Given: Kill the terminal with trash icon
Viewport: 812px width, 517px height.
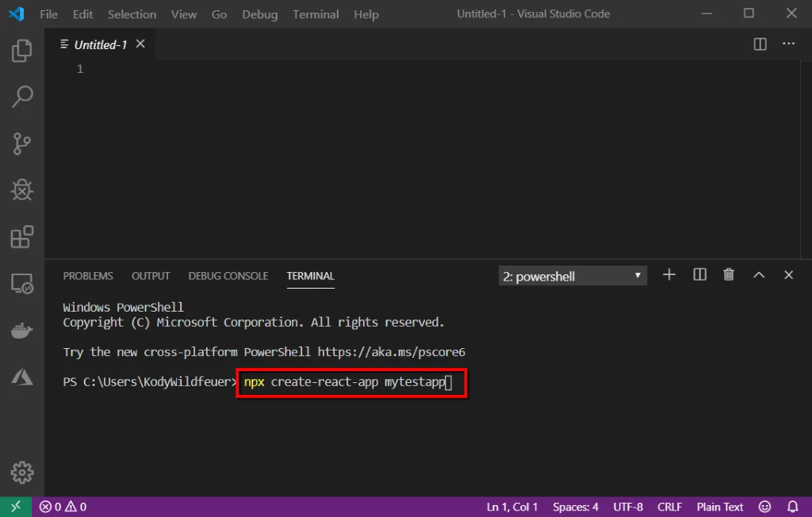Looking at the screenshot, I should coord(729,274).
